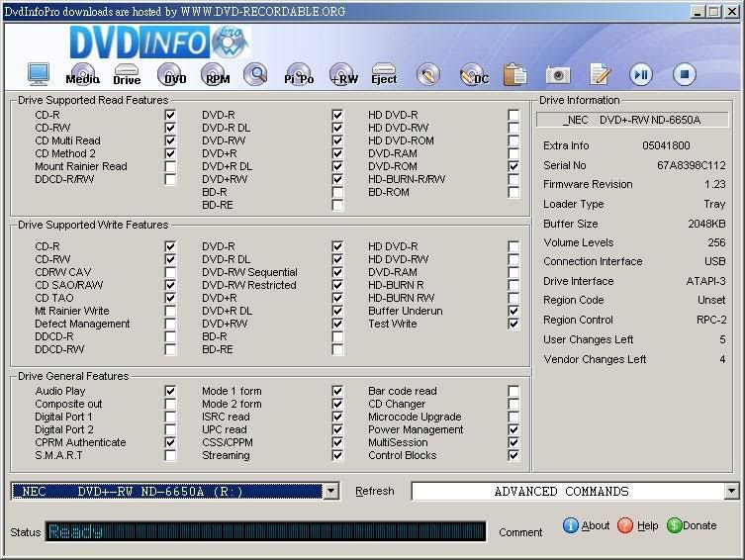Image resolution: width=745 pixels, height=560 pixels.
Task: Minimize the DvdInfoPro window
Action: tap(697, 12)
